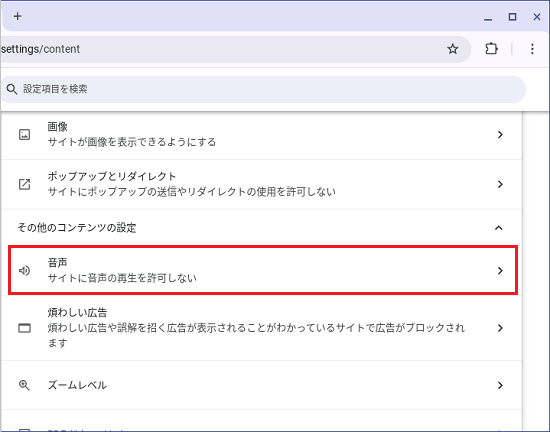The width and height of the screenshot is (550, 432).
Task: Open the Extensions puzzle icon
Action: click(x=491, y=49)
